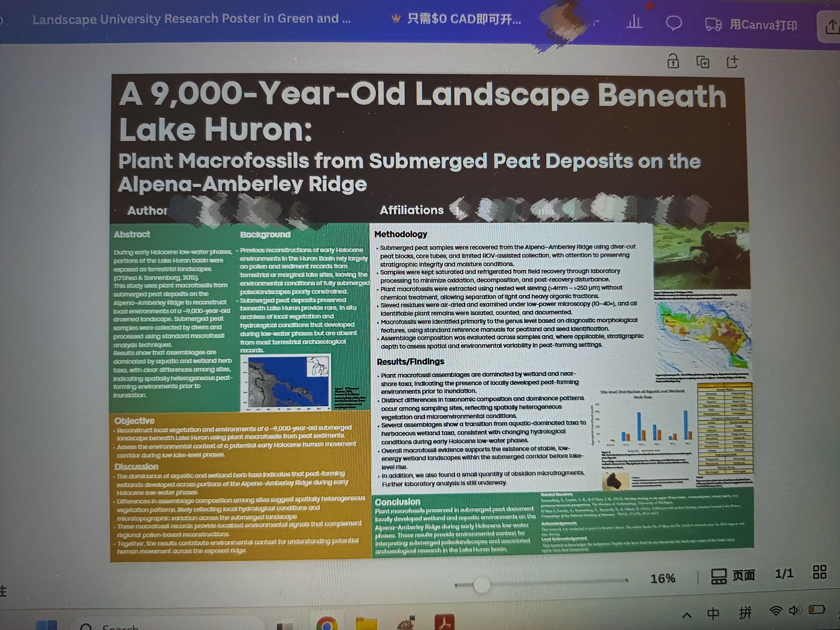Switch the 中 input language indicator
The height and width of the screenshot is (630, 840).
click(x=713, y=614)
